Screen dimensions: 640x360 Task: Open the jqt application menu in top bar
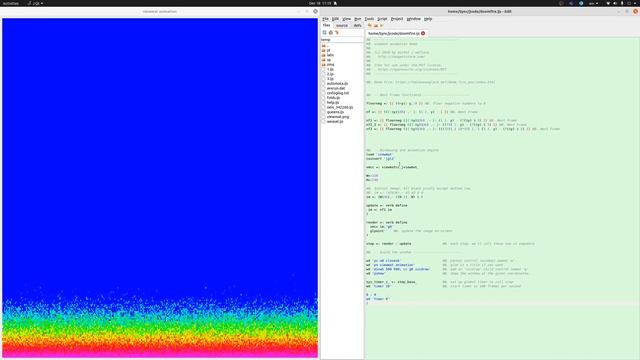click(36, 3)
